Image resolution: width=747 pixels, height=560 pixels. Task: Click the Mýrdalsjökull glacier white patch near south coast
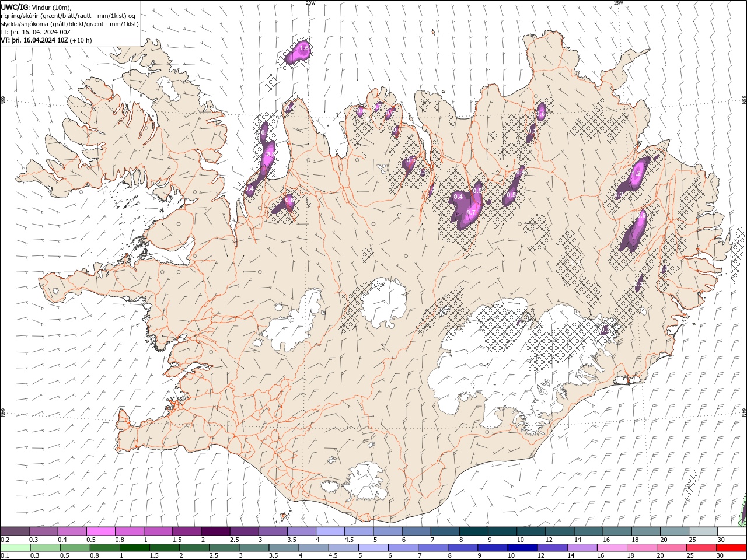click(x=366, y=482)
